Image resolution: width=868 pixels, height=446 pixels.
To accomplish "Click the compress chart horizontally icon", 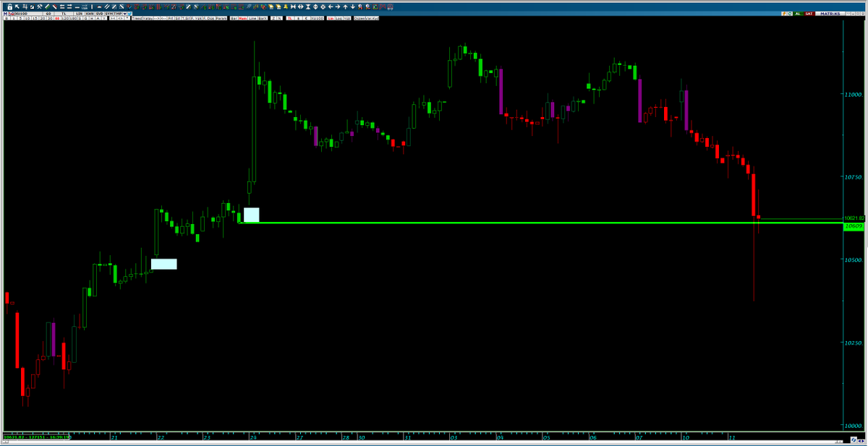I will pos(293,7).
